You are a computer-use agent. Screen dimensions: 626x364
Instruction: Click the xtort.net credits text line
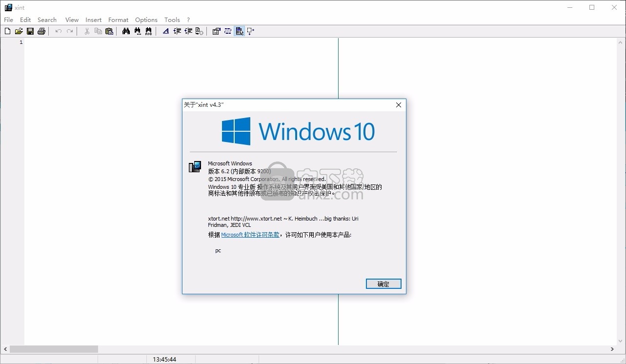click(283, 222)
